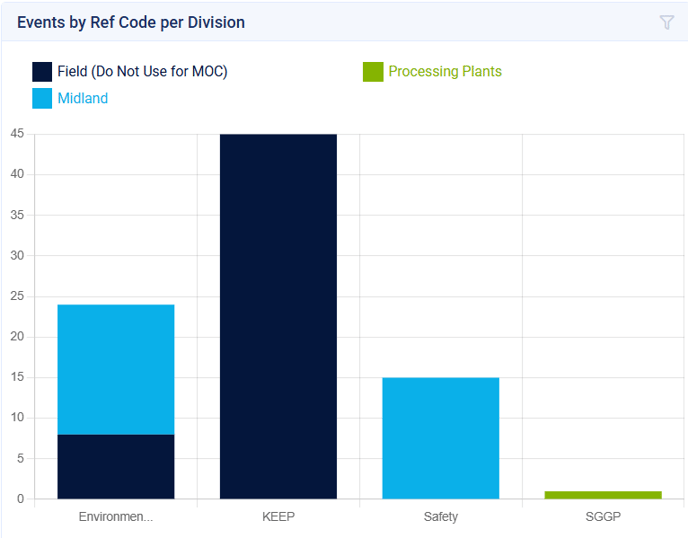Select the Field segment of the Environmental bar
Screen dimensions: 688x538
pyautogui.click(x=116, y=466)
